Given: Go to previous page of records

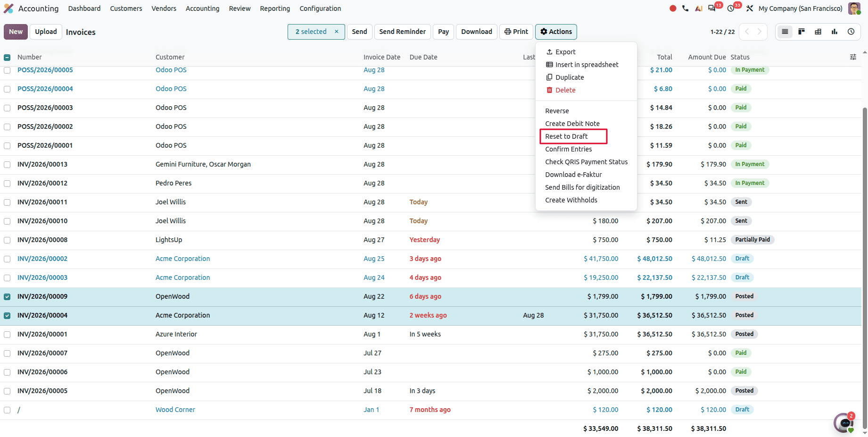Looking at the screenshot, I should [747, 32].
